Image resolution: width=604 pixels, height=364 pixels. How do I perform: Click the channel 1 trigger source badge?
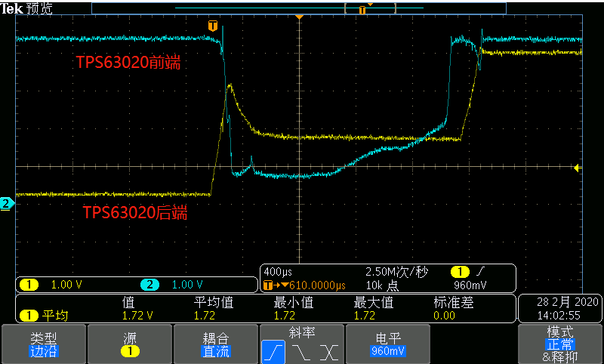click(x=460, y=272)
